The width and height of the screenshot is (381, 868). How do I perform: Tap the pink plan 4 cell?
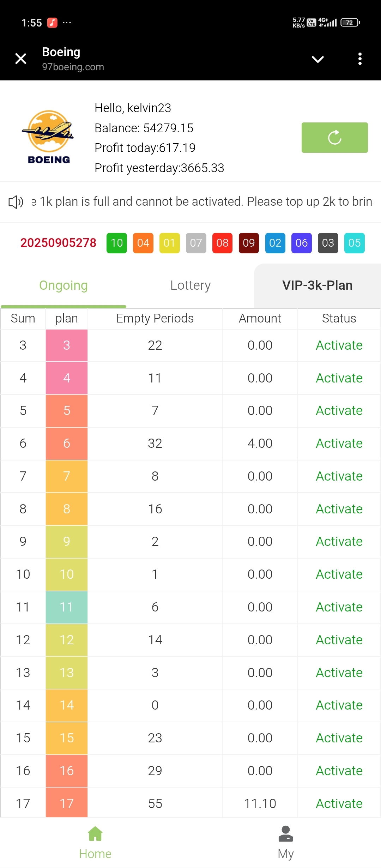67,378
